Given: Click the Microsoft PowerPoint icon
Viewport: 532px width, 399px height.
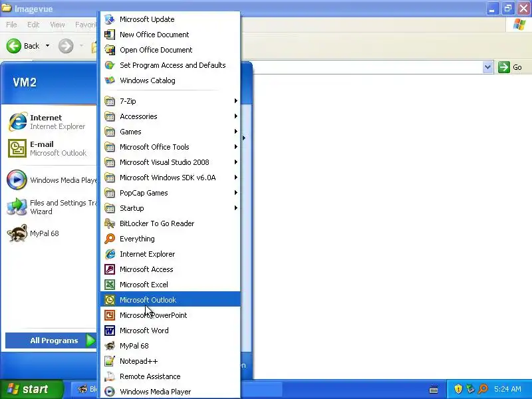Looking at the screenshot, I should (x=109, y=315).
